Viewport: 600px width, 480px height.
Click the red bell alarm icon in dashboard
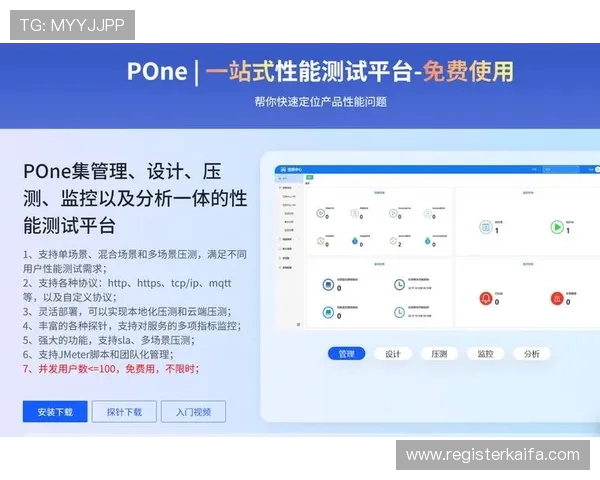click(x=486, y=298)
